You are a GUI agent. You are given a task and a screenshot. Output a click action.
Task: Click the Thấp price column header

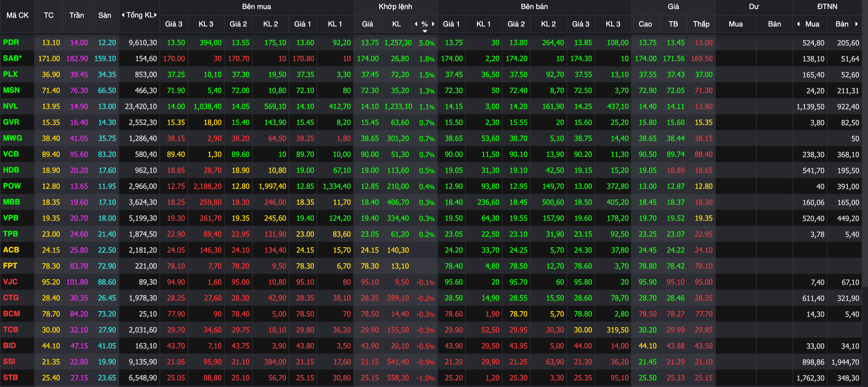click(x=701, y=24)
